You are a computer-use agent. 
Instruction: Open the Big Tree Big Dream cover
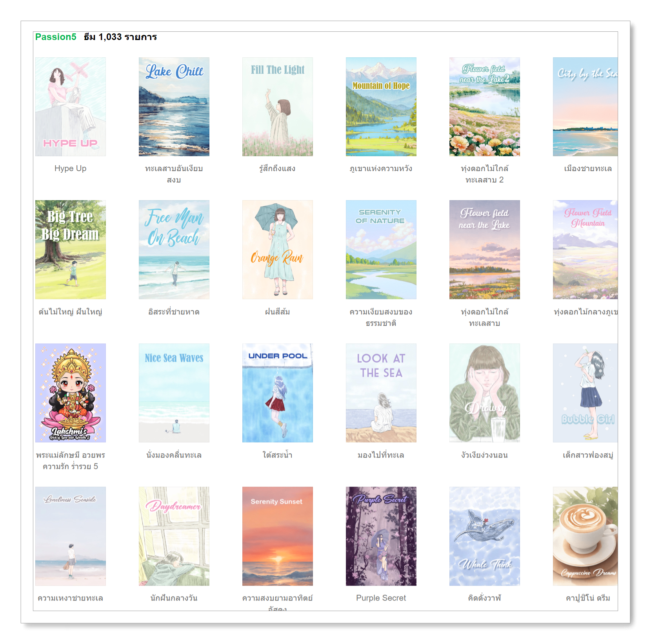click(x=71, y=250)
